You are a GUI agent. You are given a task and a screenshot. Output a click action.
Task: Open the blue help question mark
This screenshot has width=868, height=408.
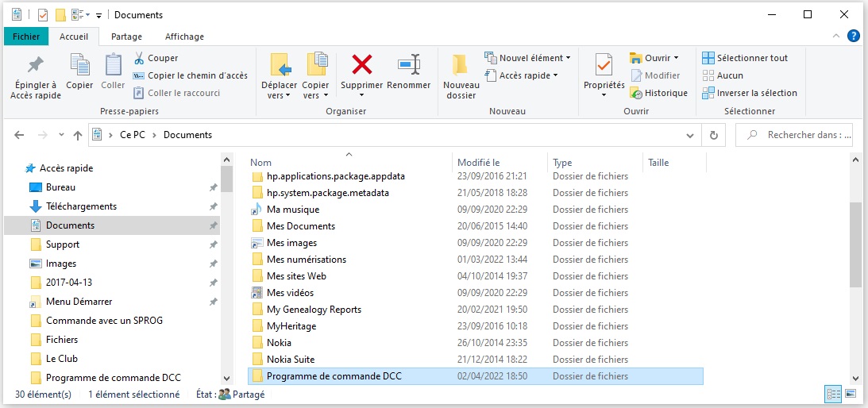pyautogui.click(x=854, y=37)
